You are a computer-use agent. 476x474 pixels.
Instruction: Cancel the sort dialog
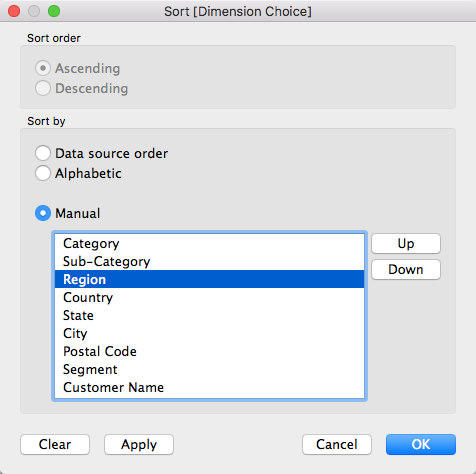click(337, 444)
